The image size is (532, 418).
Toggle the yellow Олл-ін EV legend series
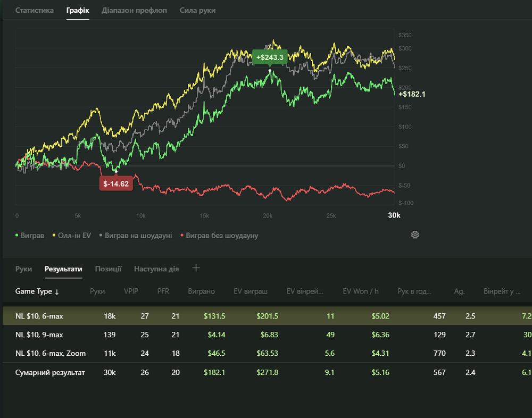tap(71, 235)
